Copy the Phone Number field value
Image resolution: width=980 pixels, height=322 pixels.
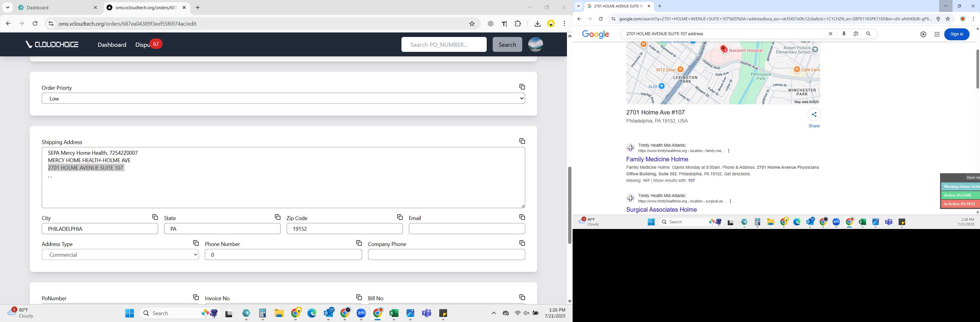click(359, 243)
